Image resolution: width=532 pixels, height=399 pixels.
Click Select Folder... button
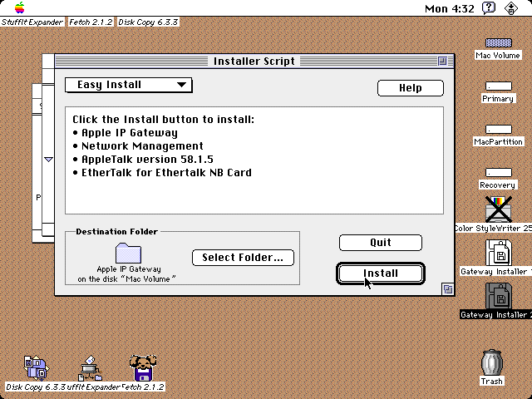pyautogui.click(x=243, y=258)
